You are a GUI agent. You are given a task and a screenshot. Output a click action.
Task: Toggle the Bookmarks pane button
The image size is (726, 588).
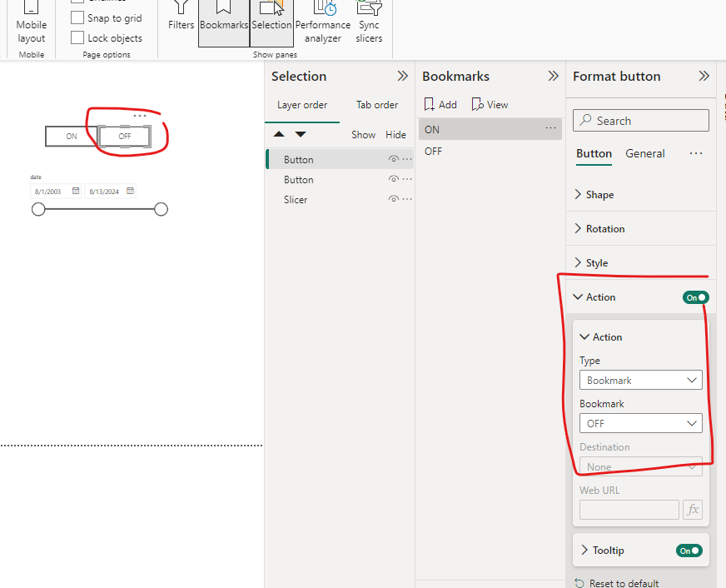point(224,22)
